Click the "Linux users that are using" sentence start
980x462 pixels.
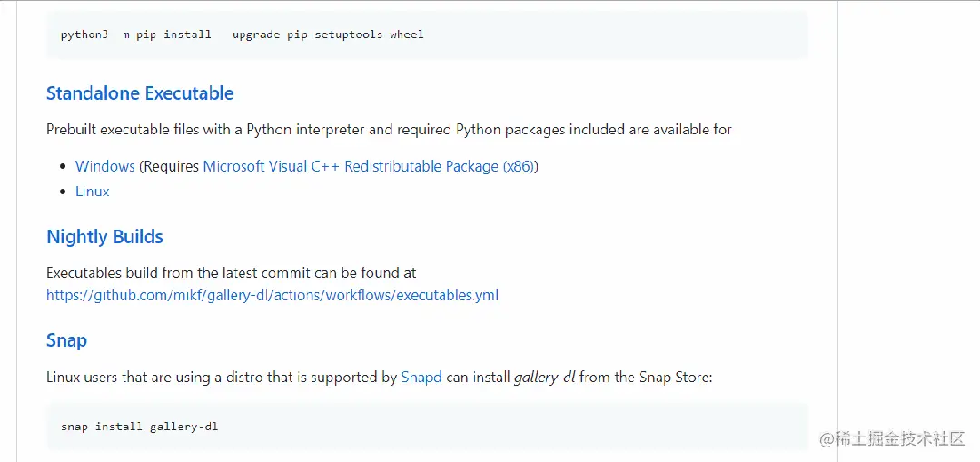pos(127,377)
